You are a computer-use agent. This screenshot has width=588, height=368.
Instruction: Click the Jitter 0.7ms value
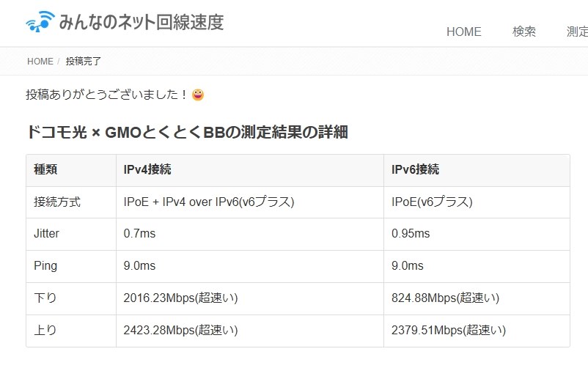click(139, 234)
